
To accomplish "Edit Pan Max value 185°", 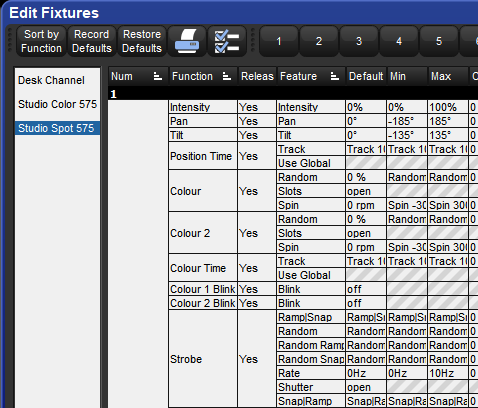I will (x=448, y=121).
